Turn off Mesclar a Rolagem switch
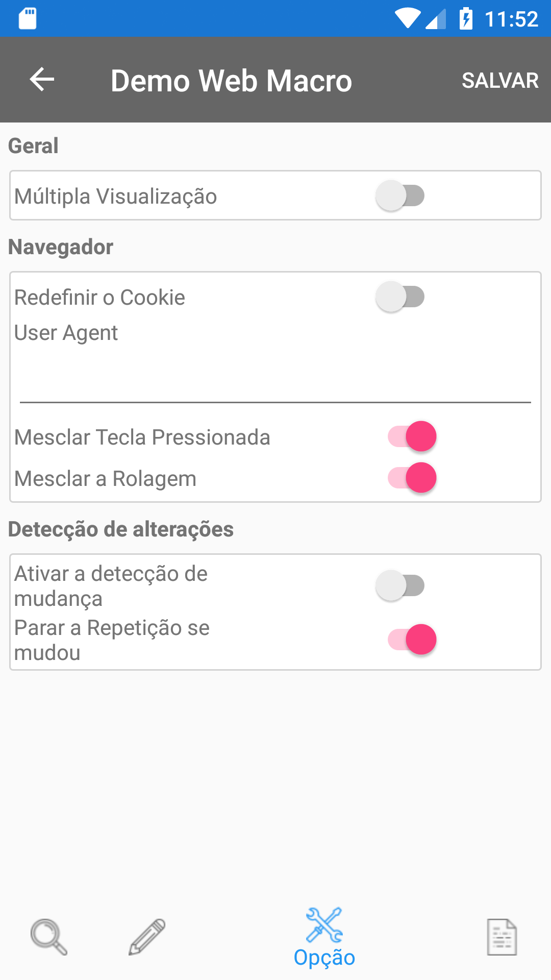The height and width of the screenshot is (980, 551). click(x=412, y=478)
